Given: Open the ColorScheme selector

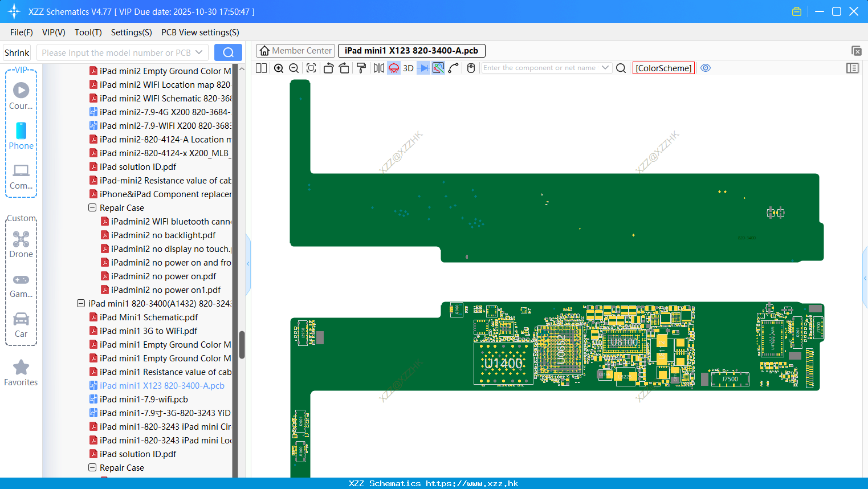Looking at the screenshot, I should coord(663,68).
